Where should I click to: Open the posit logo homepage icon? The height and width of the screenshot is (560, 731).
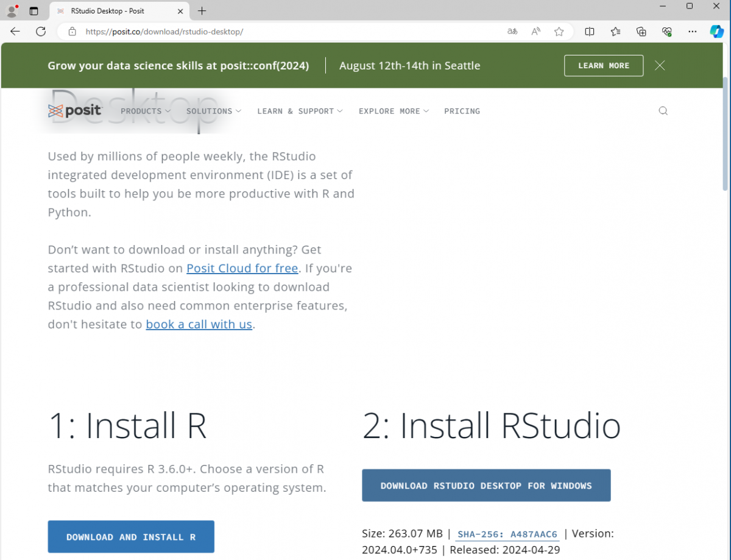click(x=76, y=110)
